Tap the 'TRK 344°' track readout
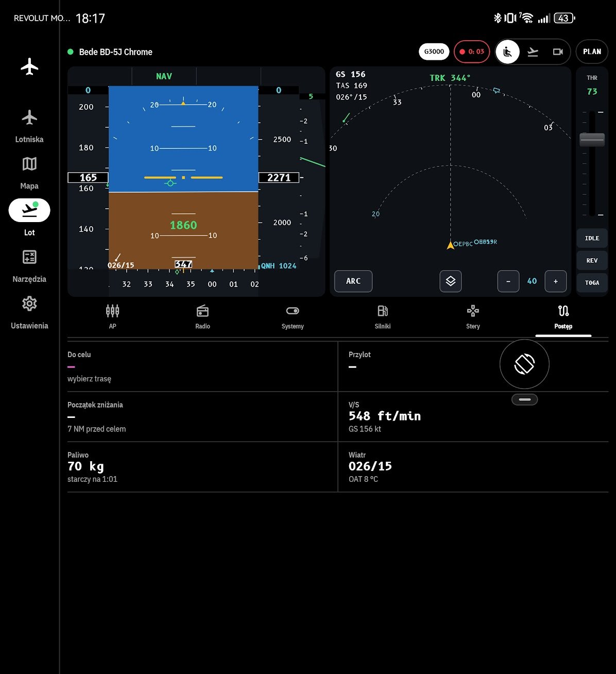The height and width of the screenshot is (674, 616). point(450,78)
